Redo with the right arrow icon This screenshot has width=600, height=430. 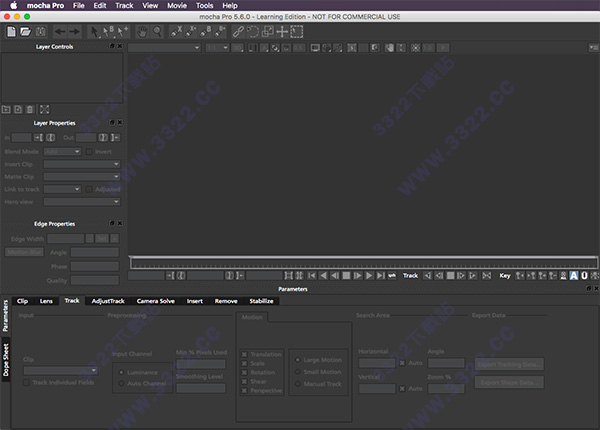74,31
